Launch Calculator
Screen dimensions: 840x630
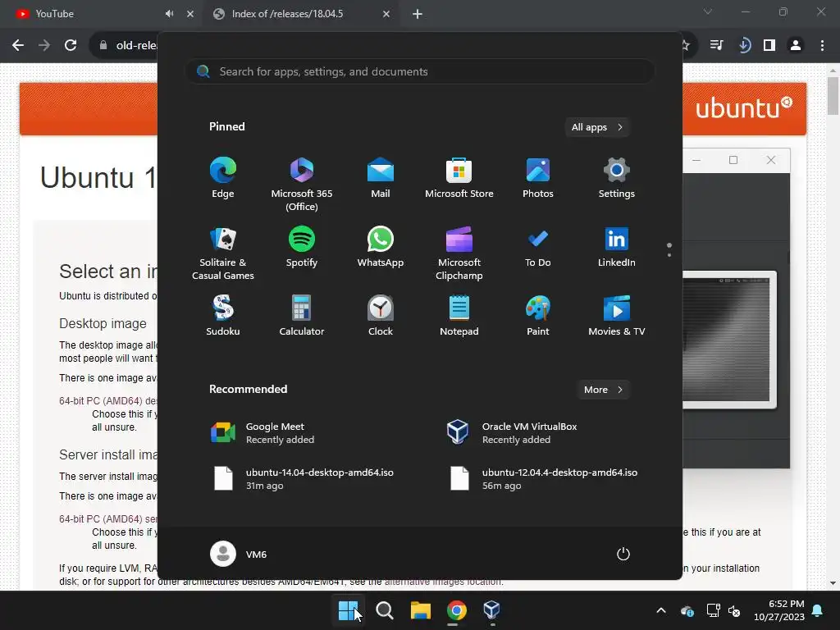point(302,316)
